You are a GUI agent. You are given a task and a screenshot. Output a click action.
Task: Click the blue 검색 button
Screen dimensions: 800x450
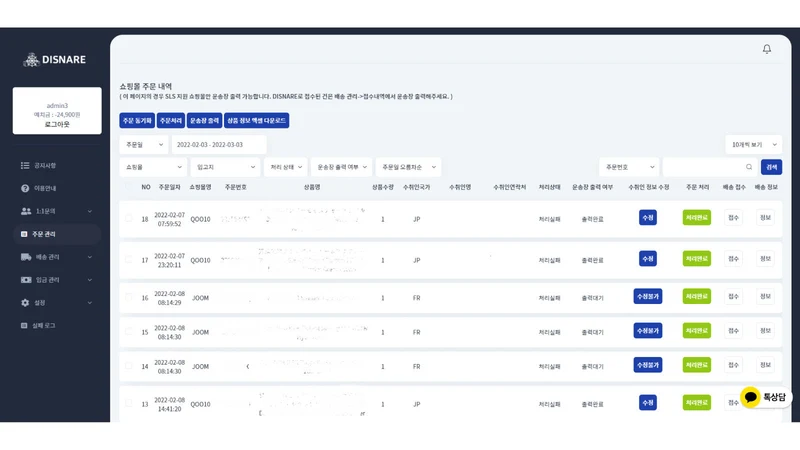coord(771,167)
